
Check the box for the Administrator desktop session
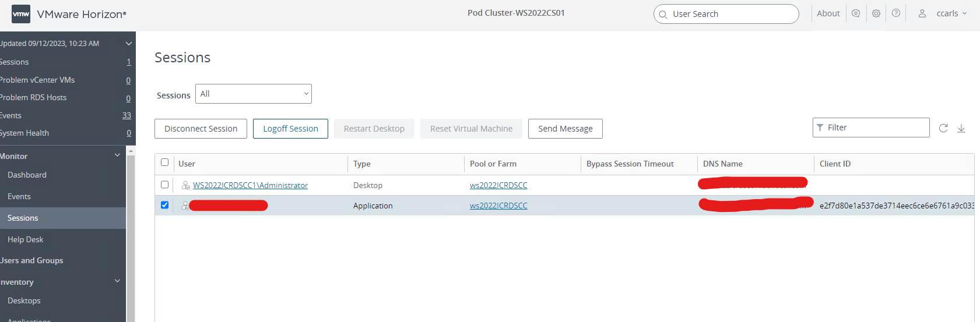coord(164,185)
